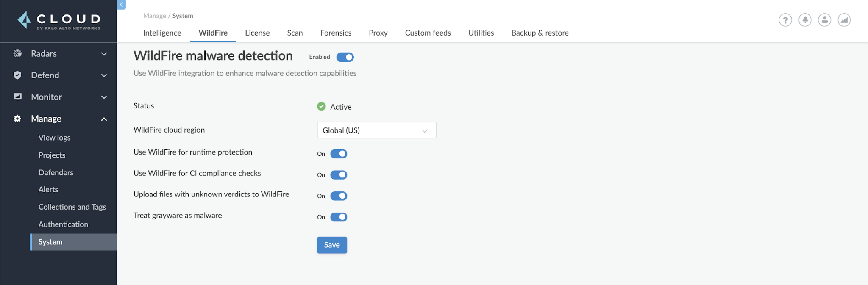This screenshot has height=285, width=868.
Task: Click the Save button
Action: pyautogui.click(x=332, y=245)
